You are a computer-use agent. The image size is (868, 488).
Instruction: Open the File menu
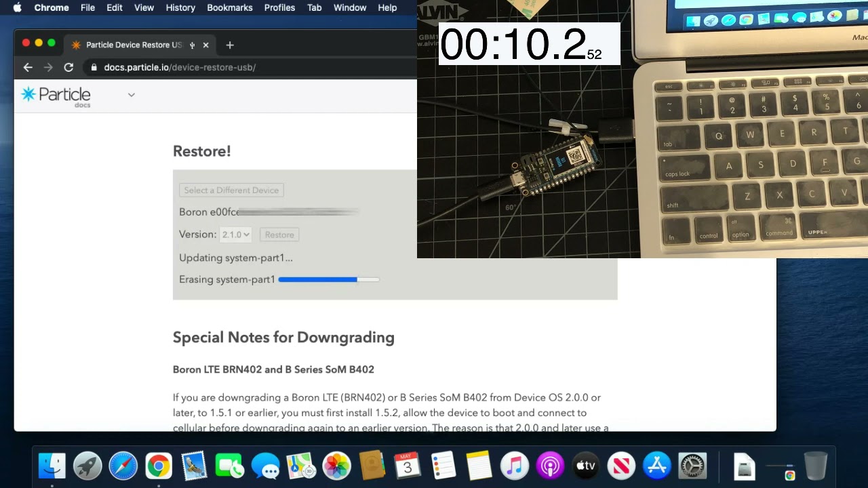tap(87, 7)
